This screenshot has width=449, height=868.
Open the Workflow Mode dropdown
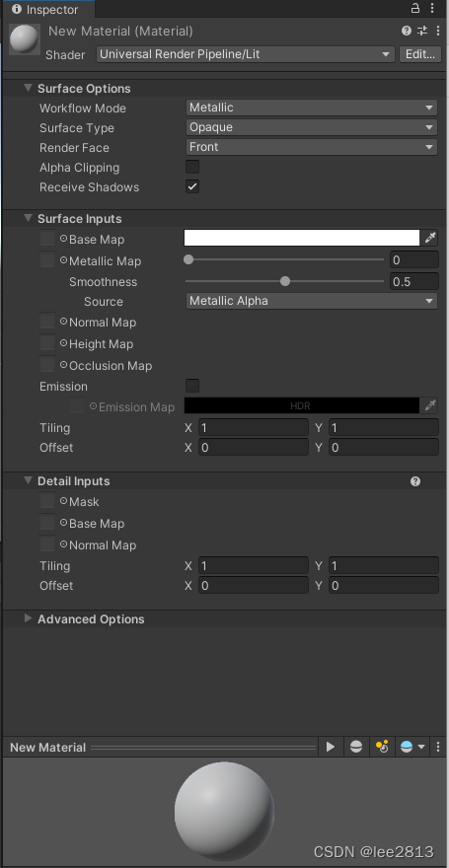[x=312, y=108]
